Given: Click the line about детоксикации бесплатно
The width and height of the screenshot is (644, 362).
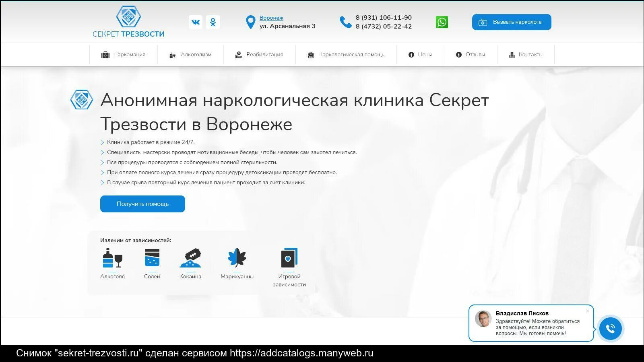Looking at the screenshot, I should pos(222,172).
